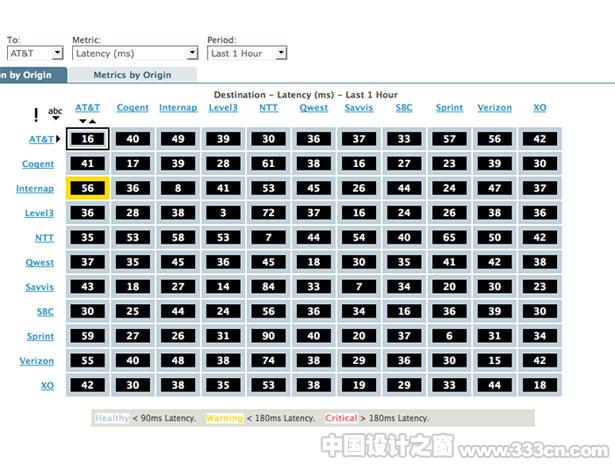This screenshot has height=465, width=615.
Task: Open the Verizon column header link
Action: (495, 108)
